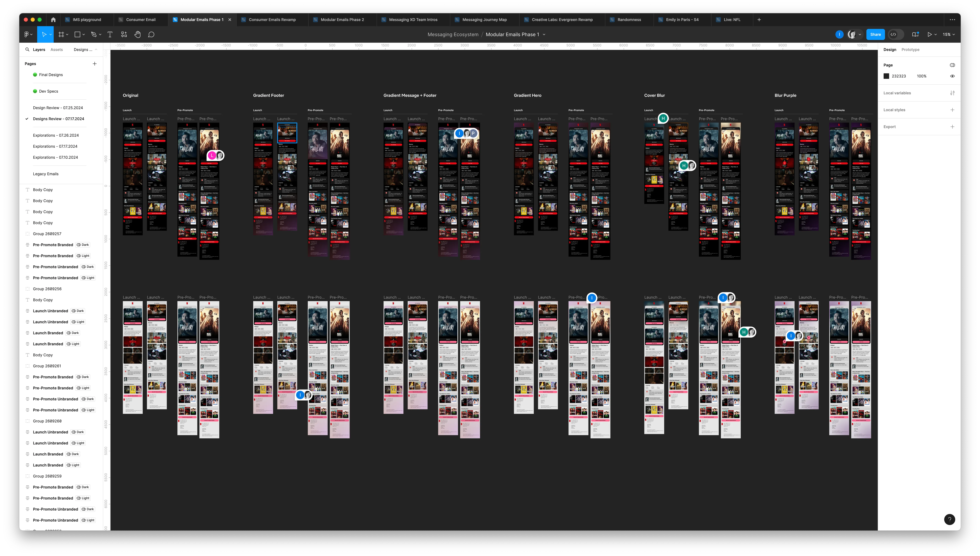Expand presentation options chevron
This screenshot has height=556, width=980.
(935, 34)
